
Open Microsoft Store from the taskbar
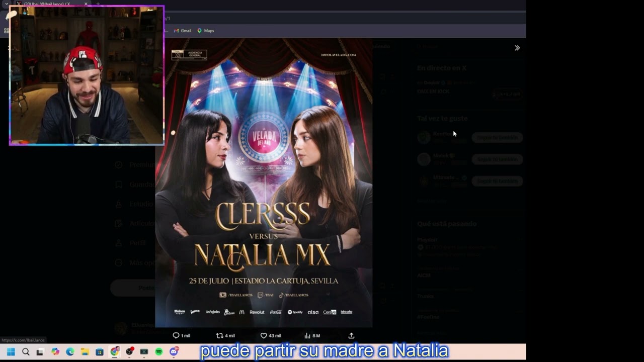pos(100,352)
